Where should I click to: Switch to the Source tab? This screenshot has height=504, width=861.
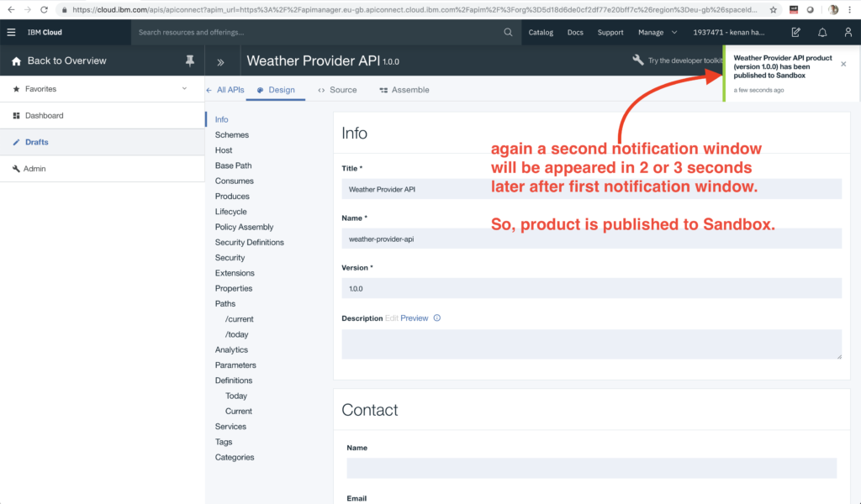[x=337, y=90]
